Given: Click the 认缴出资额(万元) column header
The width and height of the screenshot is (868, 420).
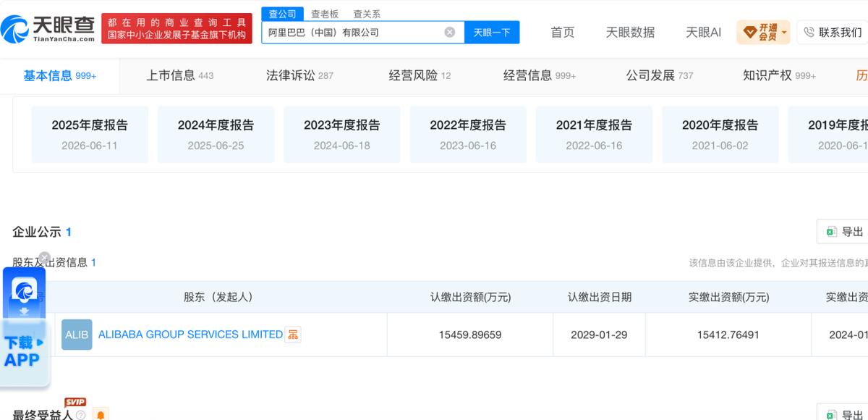Looking at the screenshot, I should (x=470, y=297).
